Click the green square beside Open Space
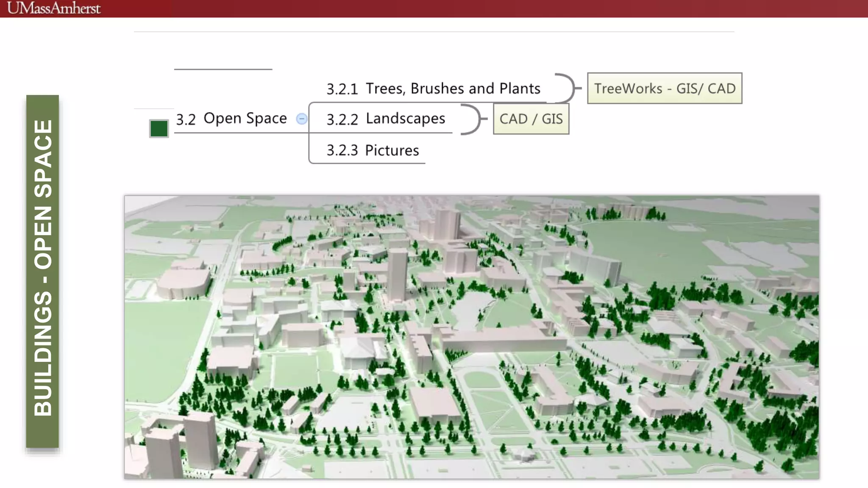 (159, 128)
